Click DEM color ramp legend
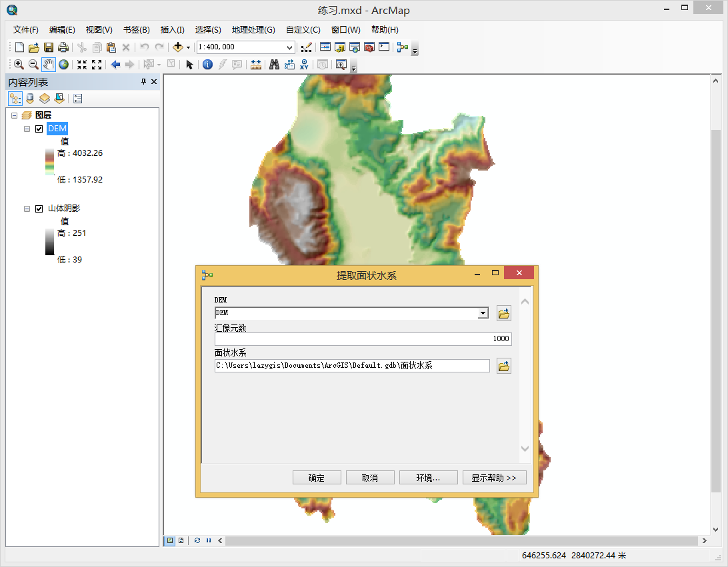The height and width of the screenshot is (567, 728). pos(50,162)
